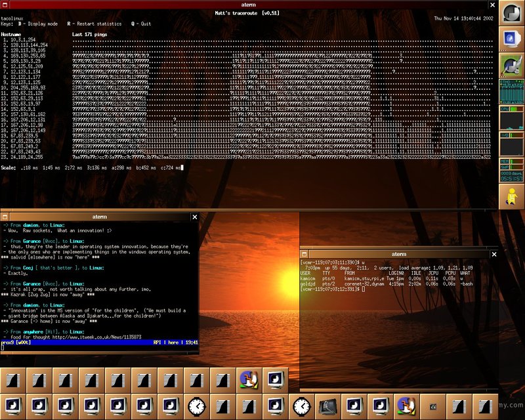Select hop 1 hostname 10.3.1.254

23,40
